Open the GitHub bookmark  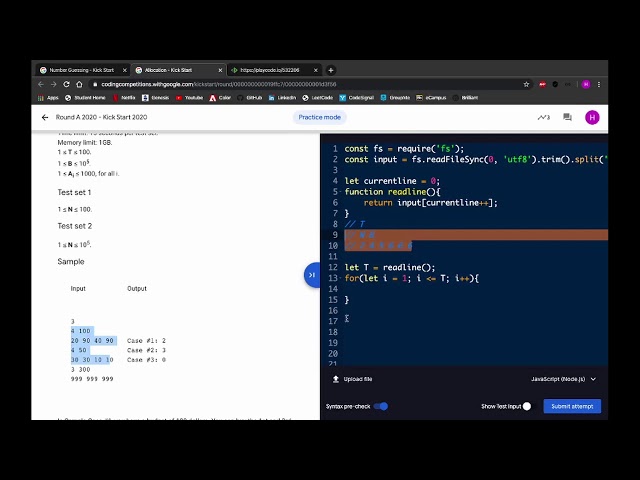(249, 98)
